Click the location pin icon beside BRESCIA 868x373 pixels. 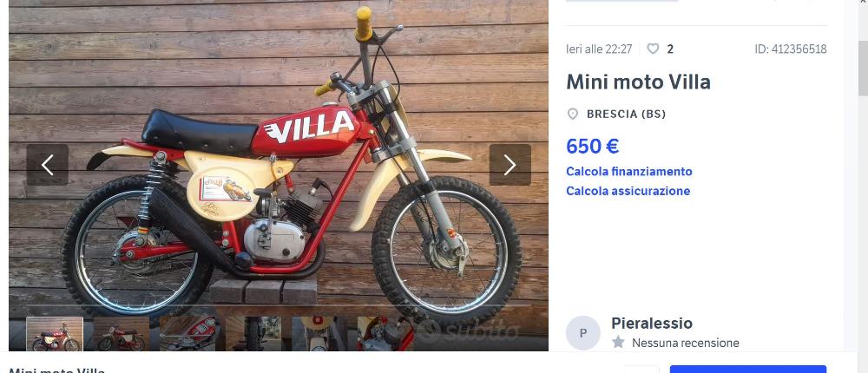click(x=573, y=114)
